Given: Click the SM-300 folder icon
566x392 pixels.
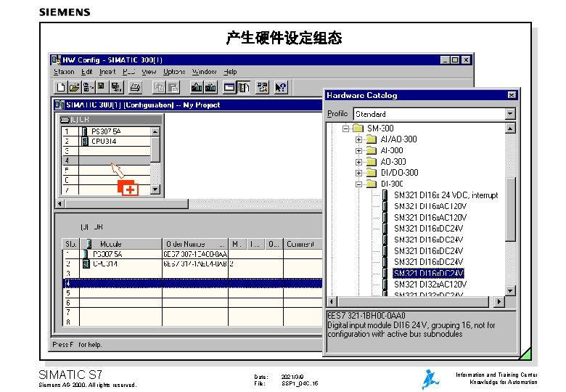Looking at the screenshot, I should coord(358,128).
